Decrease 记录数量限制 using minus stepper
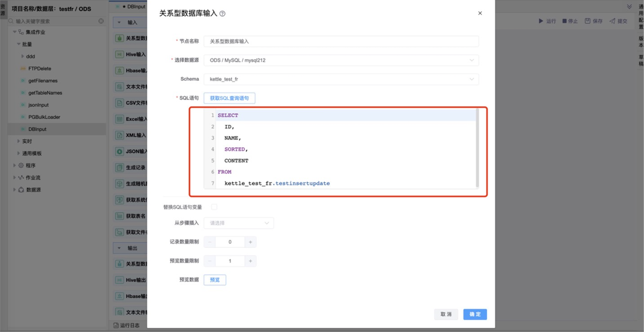The width and height of the screenshot is (644, 332). pyautogui.click(x=210, y=242)
